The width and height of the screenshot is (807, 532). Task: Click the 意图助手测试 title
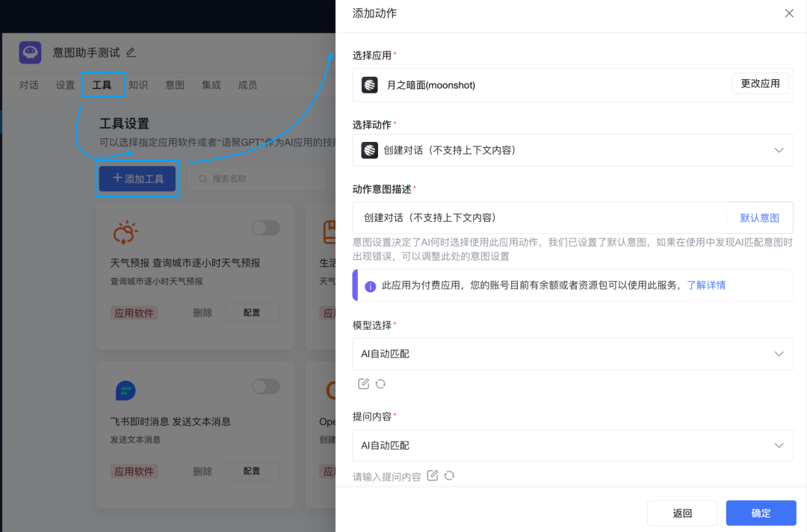[87, 52]
